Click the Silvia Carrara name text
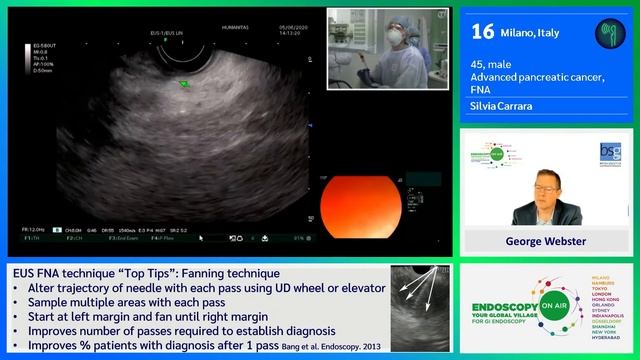This screenshot has height=360, width=640. coord(501,106)
